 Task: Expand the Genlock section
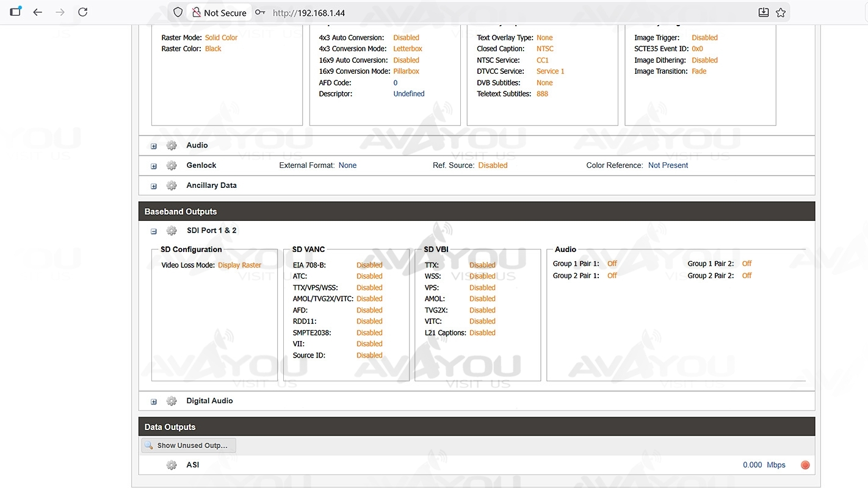coord(154,167)
